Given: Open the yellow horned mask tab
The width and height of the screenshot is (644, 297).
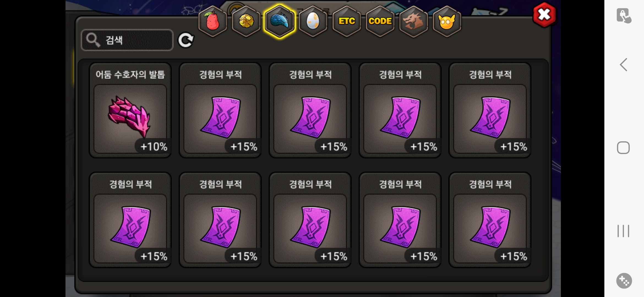Looking at the screenshot, I should click(447, 21).
